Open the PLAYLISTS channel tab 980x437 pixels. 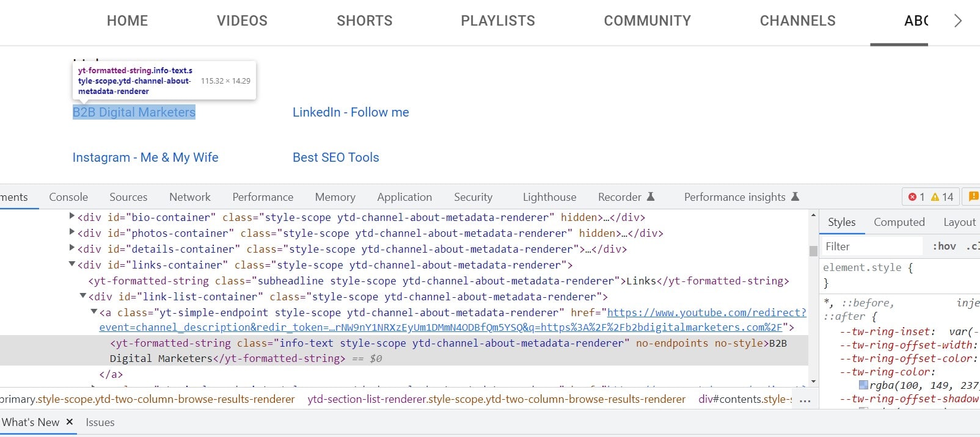pyautogui.click(x=498, y=21)
